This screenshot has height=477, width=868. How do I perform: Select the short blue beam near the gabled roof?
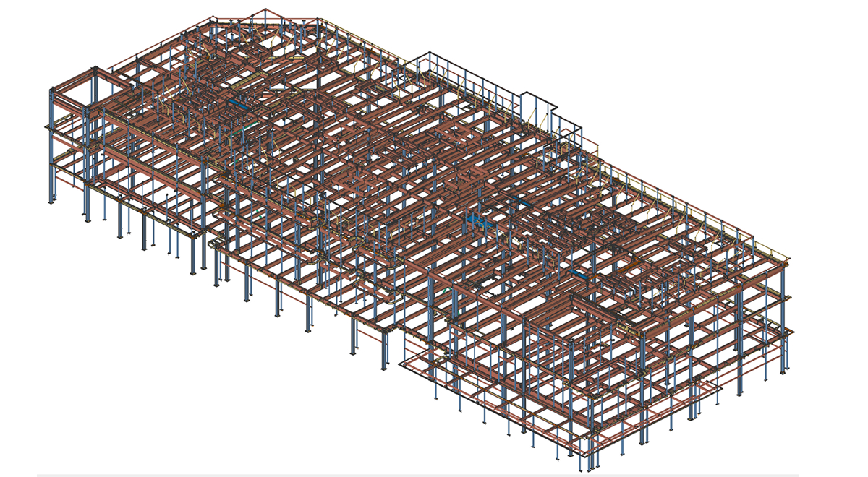point(238,106)
